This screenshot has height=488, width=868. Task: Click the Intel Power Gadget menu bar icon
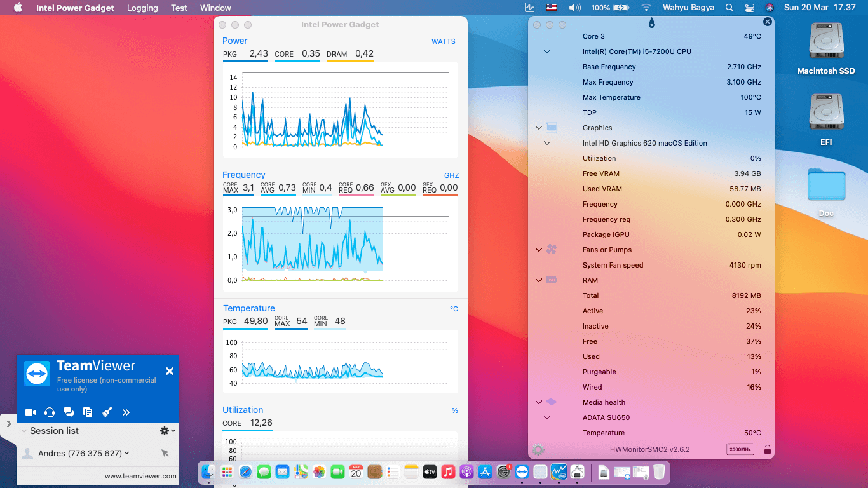pyautogui.click(x=530, y=8)
